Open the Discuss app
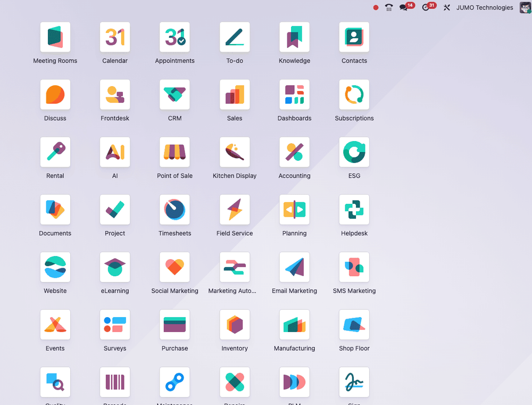The height and width of the screenshot is (405, 532). [55, 95]
